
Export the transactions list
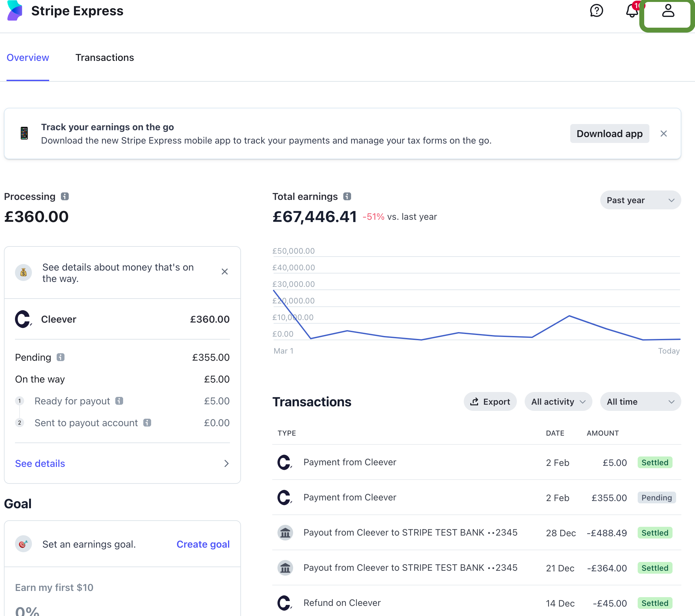pos(490,402)
